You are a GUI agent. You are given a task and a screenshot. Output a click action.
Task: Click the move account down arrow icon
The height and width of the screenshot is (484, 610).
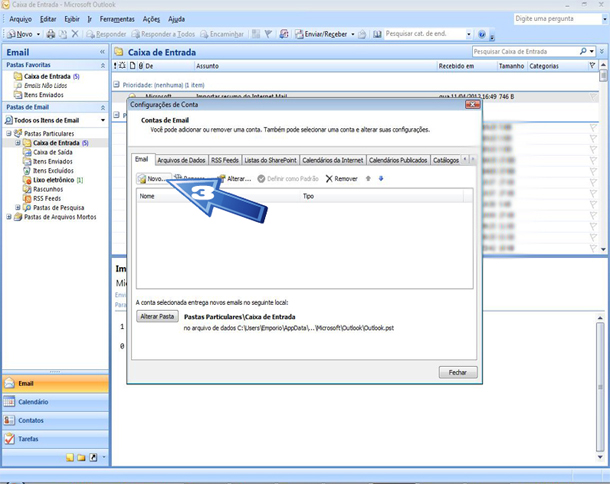[x=381, y=179]
